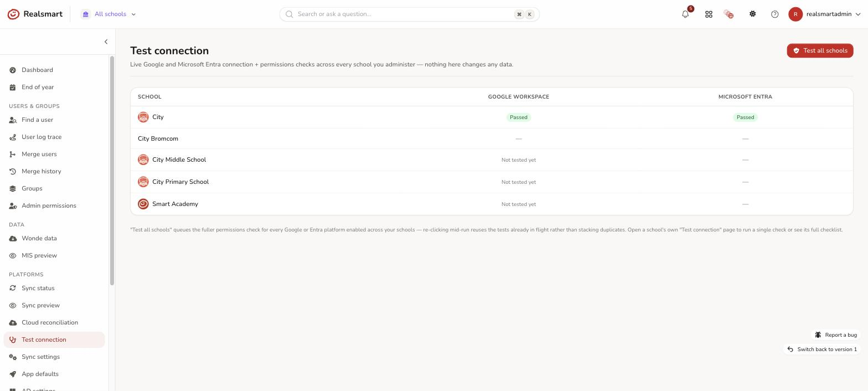Viewport: 868px width, 391px height.
Task: Click the R user avatar
Action: [x=795, y=14]
